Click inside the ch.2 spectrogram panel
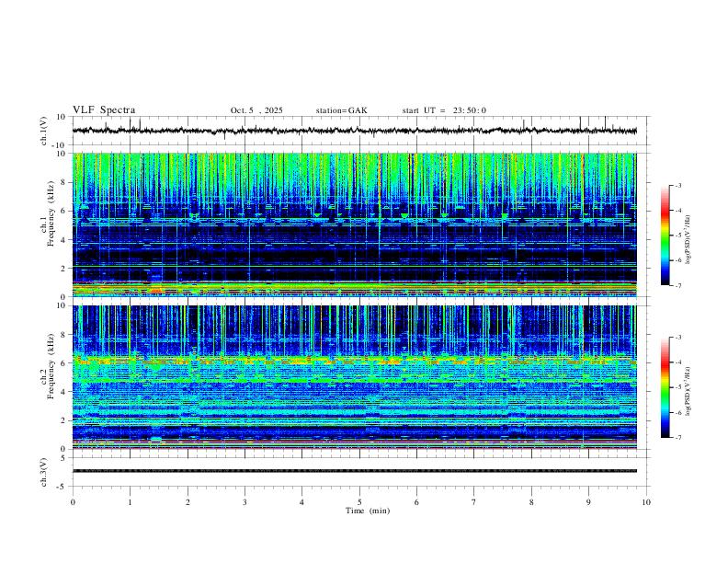This screenshot has height=563, width=728. pyautogui.click(x=354, y=377)
